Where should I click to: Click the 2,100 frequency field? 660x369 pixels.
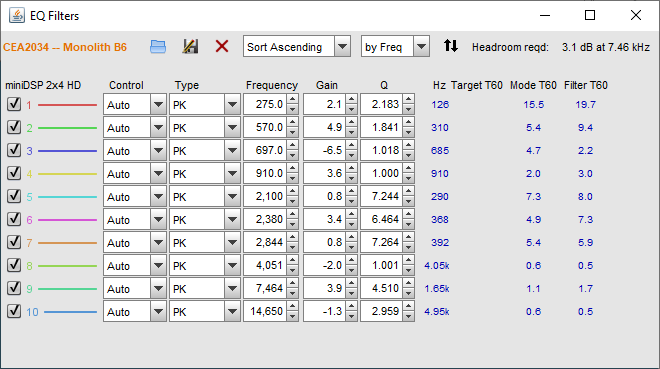click(265, 196)
